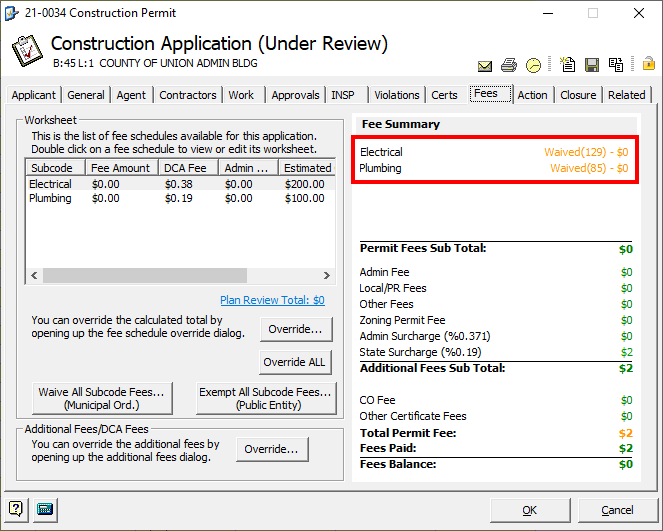Click the Admin Surcharge (%0.371) line

[496, 336]
